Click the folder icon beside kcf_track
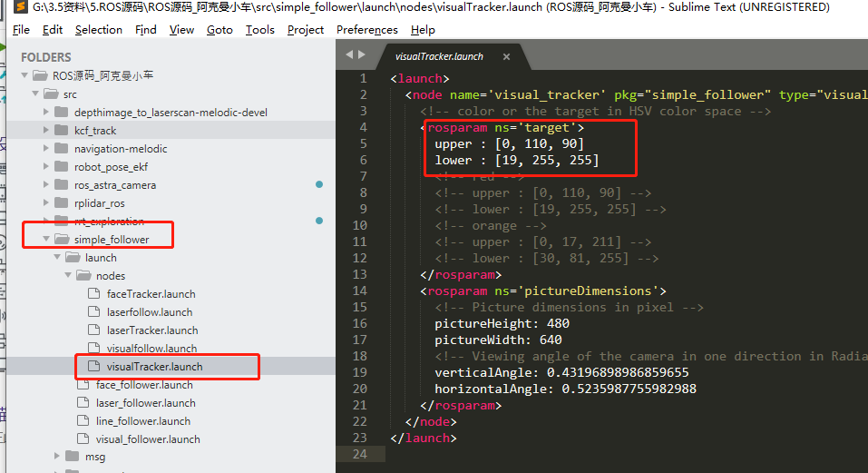Screen dimensions: 868x473 point(61,131)
